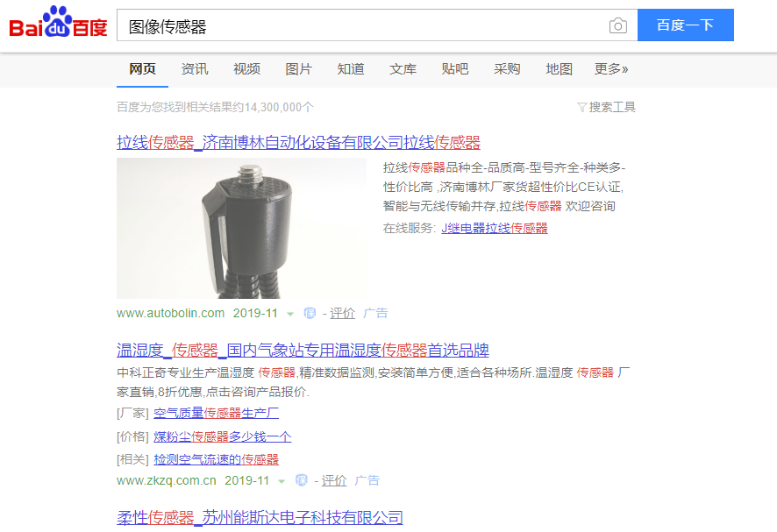Expand the 更多» menu
Screen dimensions: 777x532
coord(611,69)
